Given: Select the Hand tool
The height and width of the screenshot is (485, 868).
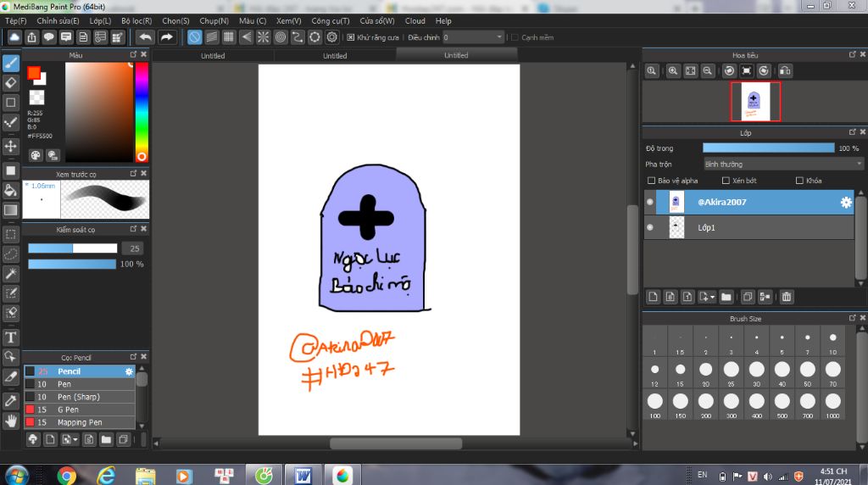Looking at the screenshot, I should tap(10, 421).
